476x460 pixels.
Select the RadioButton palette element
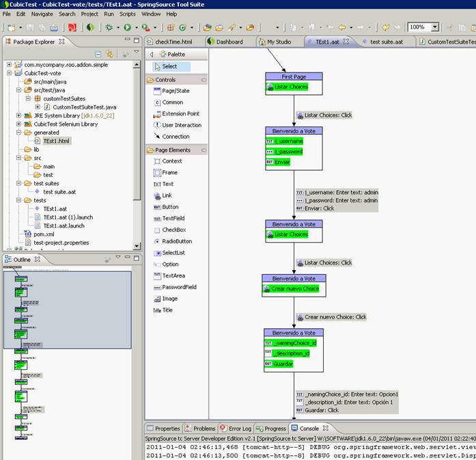pos(176,241)
